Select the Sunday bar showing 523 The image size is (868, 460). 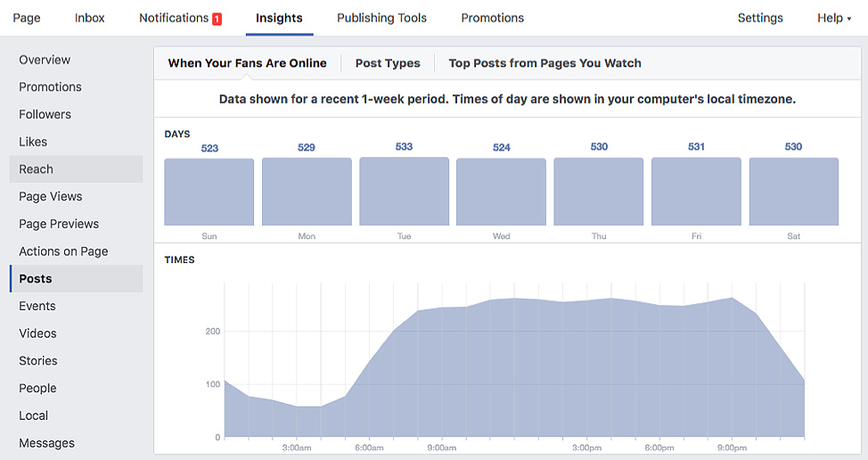point(209,192)
